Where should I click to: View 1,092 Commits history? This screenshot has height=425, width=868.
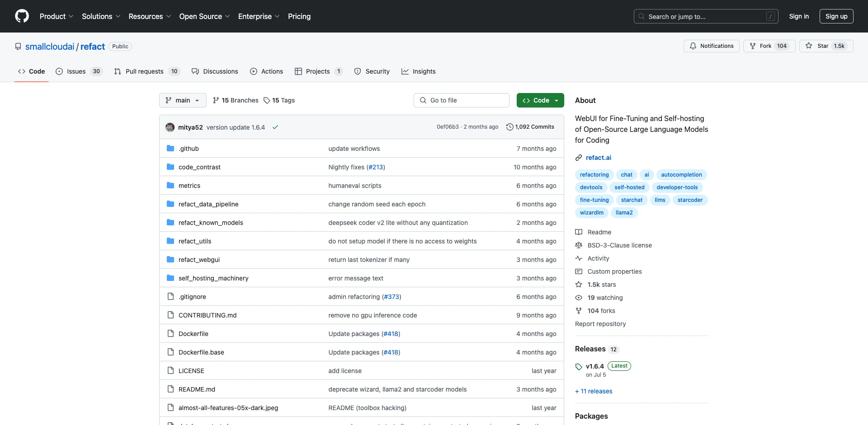click(x=530, y=127)
